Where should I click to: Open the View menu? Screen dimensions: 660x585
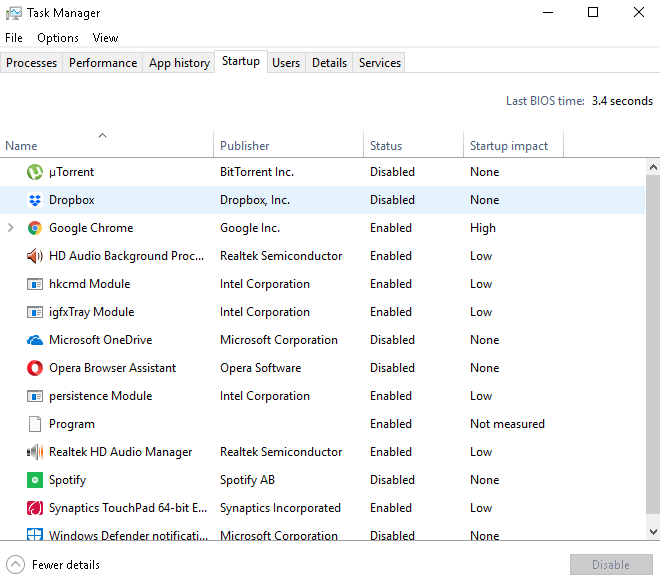tap(105, 38)
